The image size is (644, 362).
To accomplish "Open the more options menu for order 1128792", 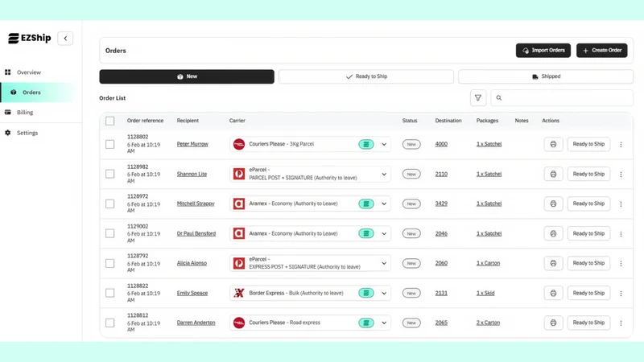I will 621,264.
